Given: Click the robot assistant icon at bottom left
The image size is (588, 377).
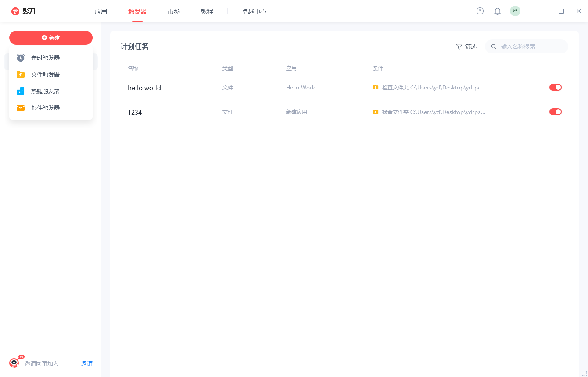Looking at the screenshot, I should (x=14, y=363).
